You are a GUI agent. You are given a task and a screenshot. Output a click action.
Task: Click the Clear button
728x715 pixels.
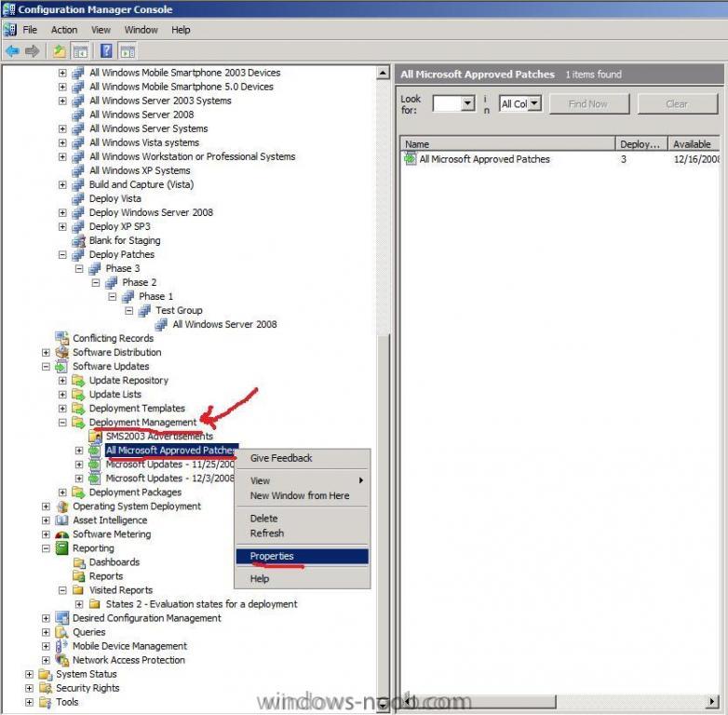tap(678, 104)
